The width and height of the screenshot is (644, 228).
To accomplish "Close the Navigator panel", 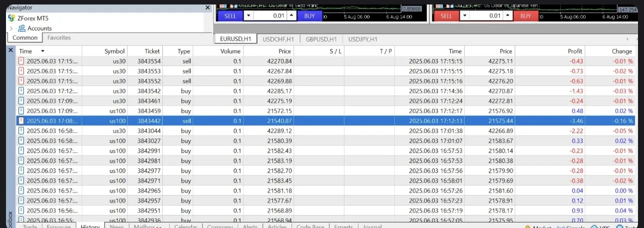I will coord(208,7).
